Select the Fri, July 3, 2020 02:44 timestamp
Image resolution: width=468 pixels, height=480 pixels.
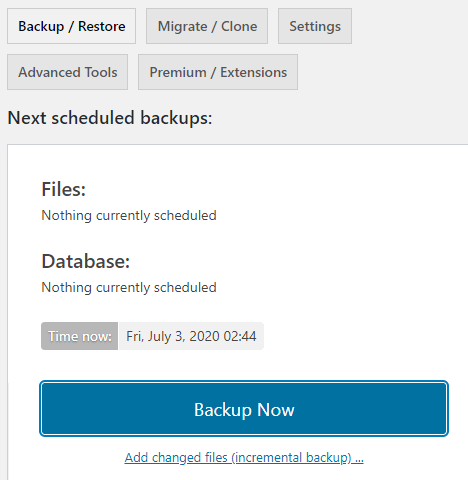pyautogui.click(x=191, y=336)
